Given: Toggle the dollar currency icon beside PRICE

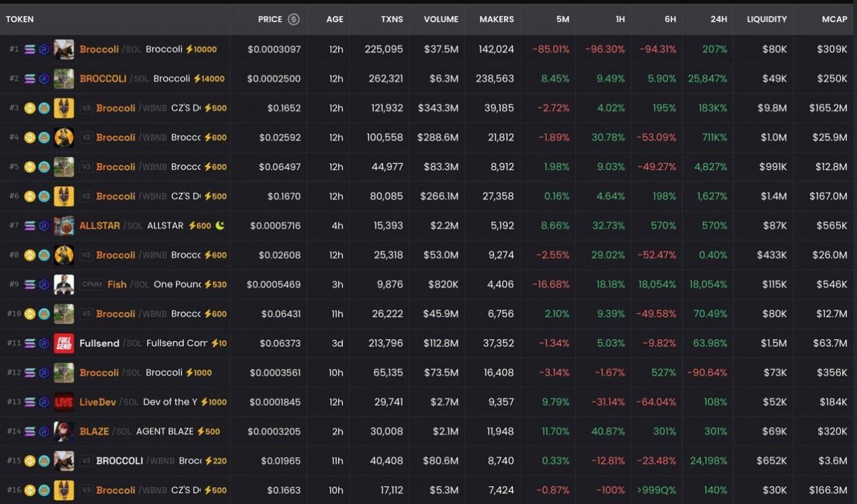Looking at the screenshot, I should [294, 19].
